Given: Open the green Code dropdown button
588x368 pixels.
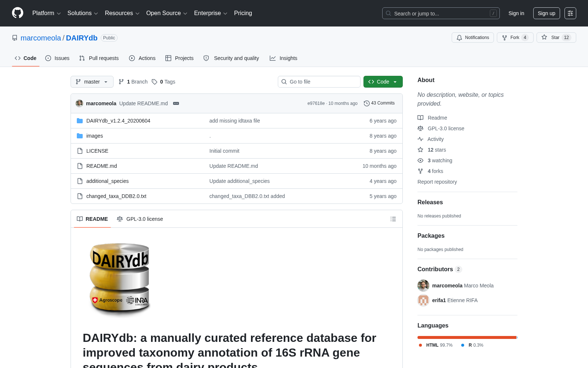Looking at the screenshot, I should 383,82.
